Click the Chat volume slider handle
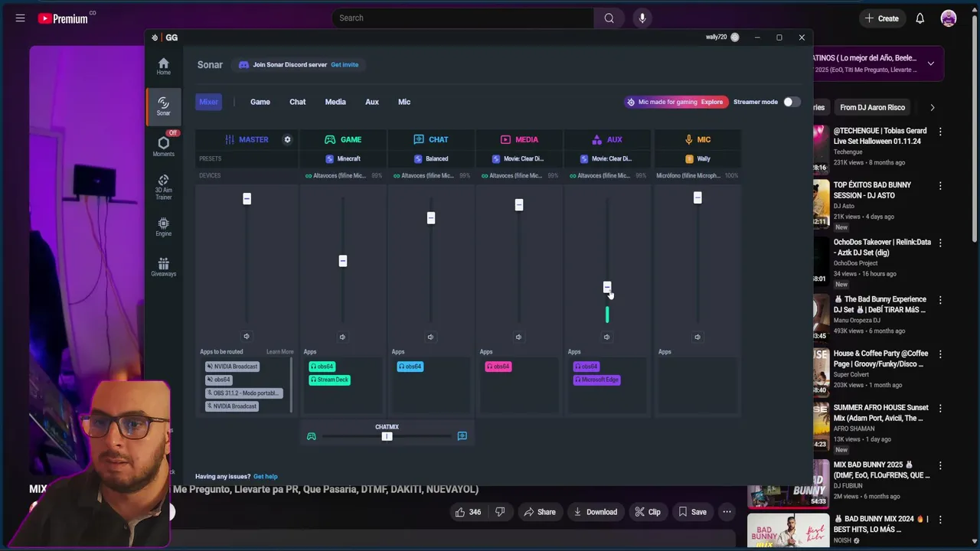Viewport: 980px width, 551px height. point(430,218)
